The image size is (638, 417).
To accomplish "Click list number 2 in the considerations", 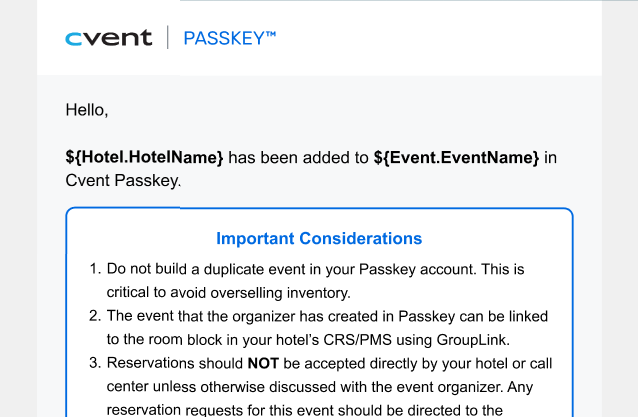I will [x=95, y=316].
